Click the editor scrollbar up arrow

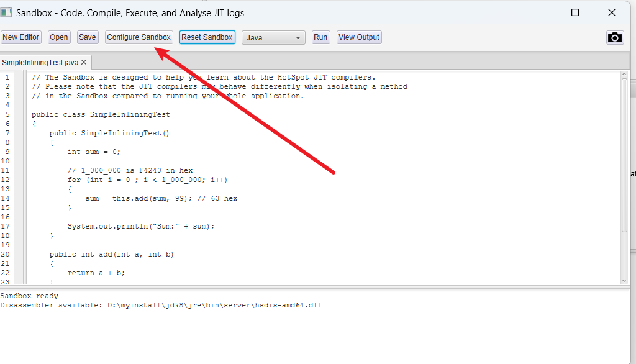click(624, 75)
